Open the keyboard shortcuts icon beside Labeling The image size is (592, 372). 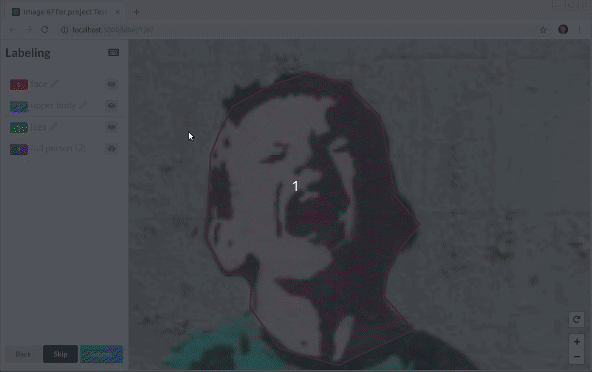click(x=114, y=52)
